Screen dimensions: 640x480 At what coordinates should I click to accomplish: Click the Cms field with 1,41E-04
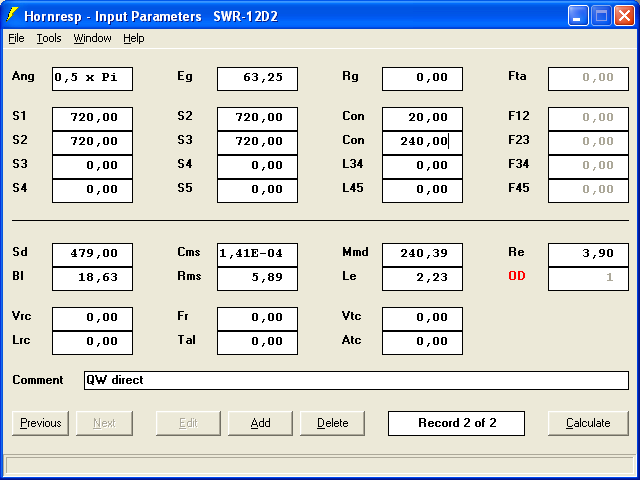pos(258,255)
